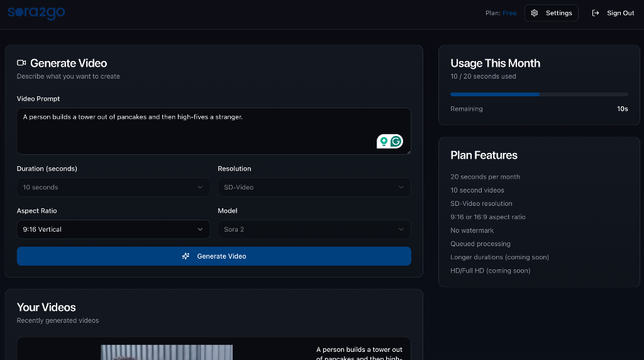The width and height of the screenshot is (644, 360).
Task: Click the usage progress bar
Action: tap(539, 94)
